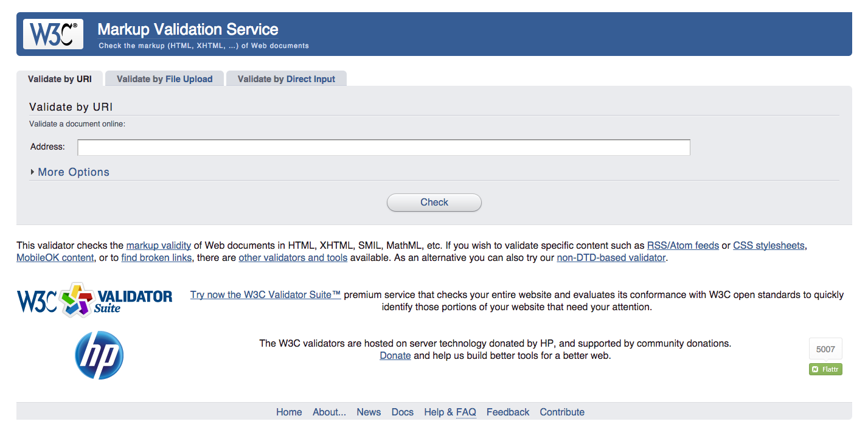Visit the non-DTD-based validator link
The height and width of the screenshot is (427, 868).
click(x=611, y=258)
